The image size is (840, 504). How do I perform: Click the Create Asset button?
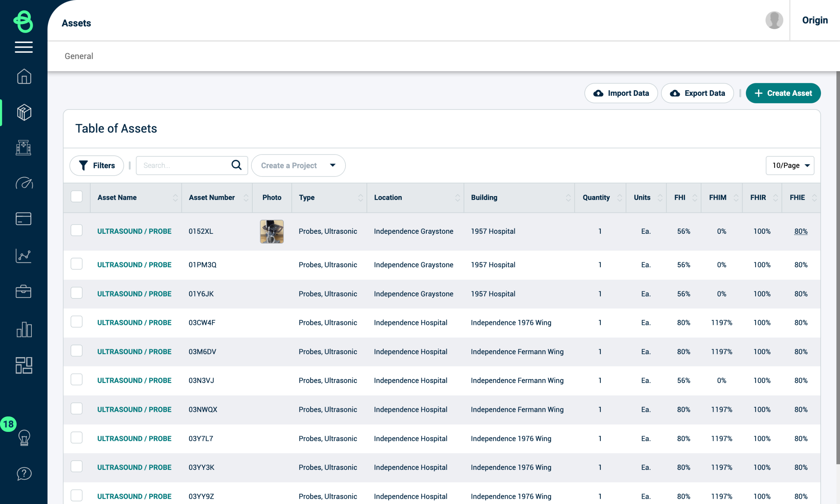pyautogui.click(x=783, y=93)
